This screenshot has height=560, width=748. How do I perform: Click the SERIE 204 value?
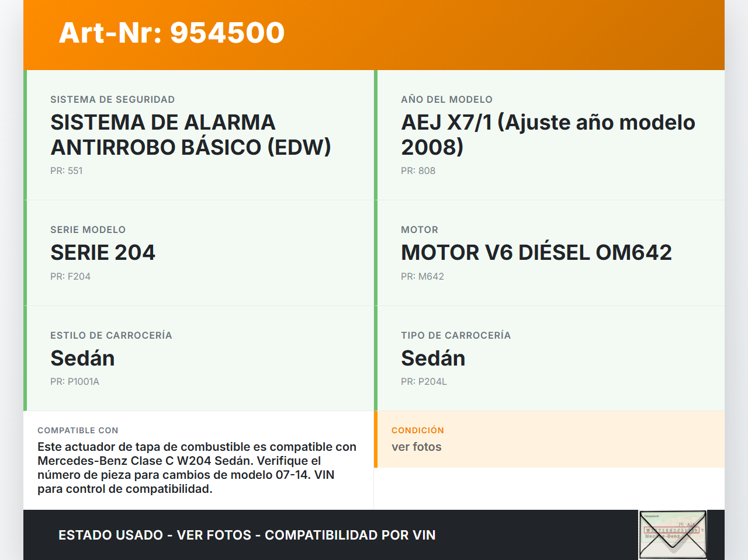[x=103, y=253]
